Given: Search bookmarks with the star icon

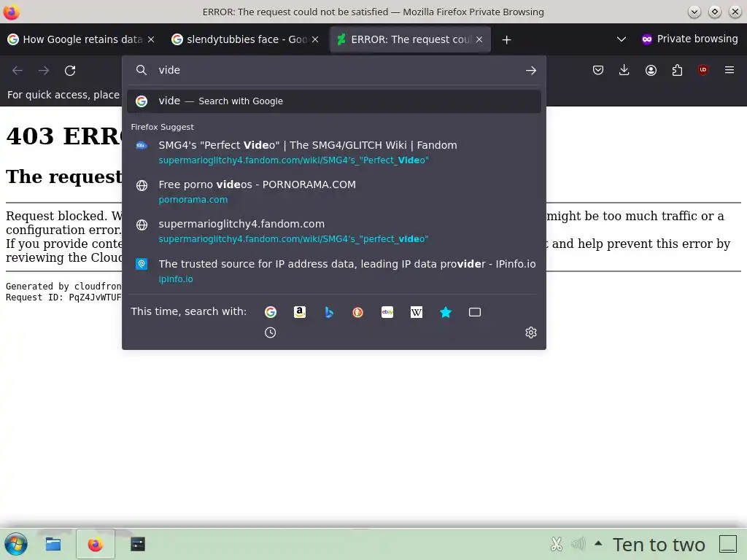Looking at the screenshot, I should [446, 312].
